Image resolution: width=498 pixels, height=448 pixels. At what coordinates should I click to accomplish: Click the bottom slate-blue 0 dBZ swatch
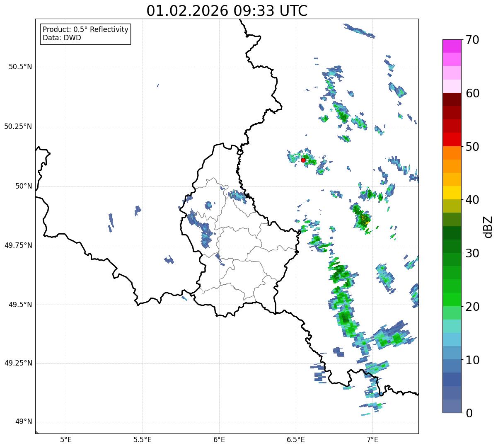coord(452,406)
